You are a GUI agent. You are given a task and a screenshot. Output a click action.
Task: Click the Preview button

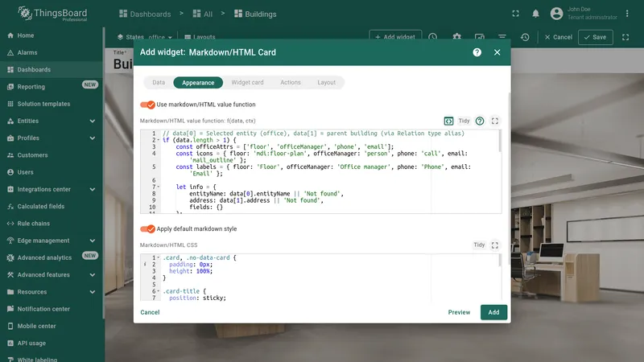point(459,312)
